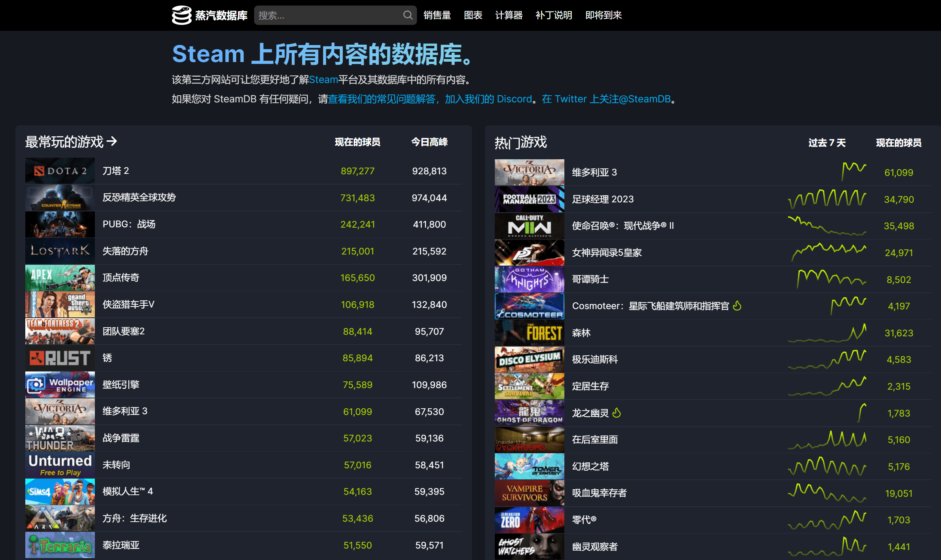Open The Forest thumbnail
The height and width of the screenshot is (560, 941).
[x=530, y=333]
